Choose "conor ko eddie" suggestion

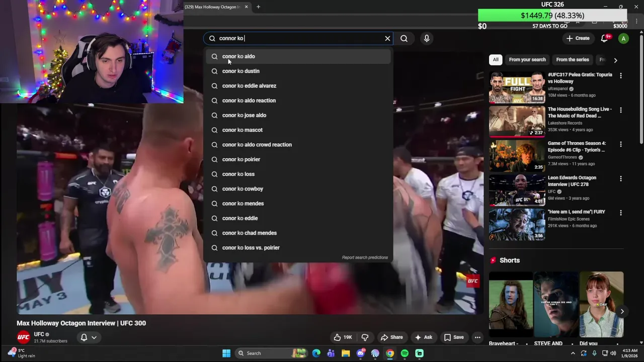298,218
